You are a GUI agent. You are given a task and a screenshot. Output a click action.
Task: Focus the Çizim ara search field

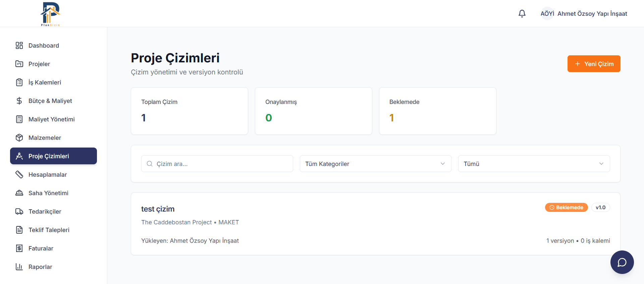(217, 164)
